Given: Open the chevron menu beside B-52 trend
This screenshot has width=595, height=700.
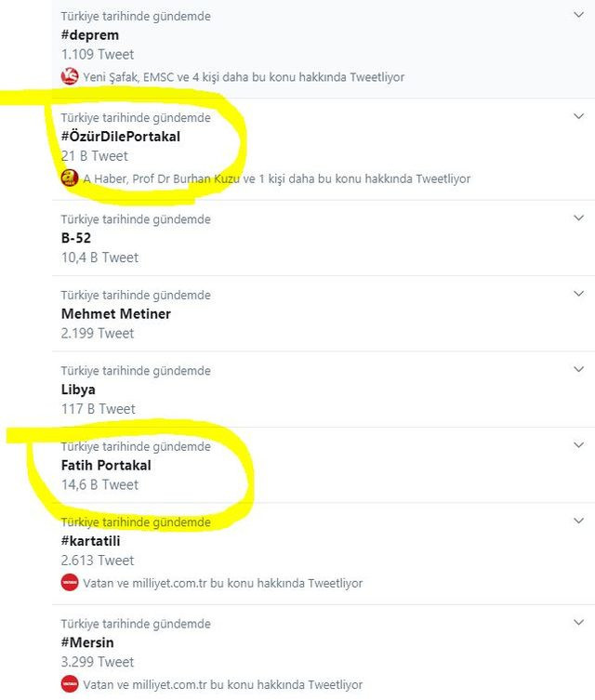Looking at the screenshot, I should point(577,218).
